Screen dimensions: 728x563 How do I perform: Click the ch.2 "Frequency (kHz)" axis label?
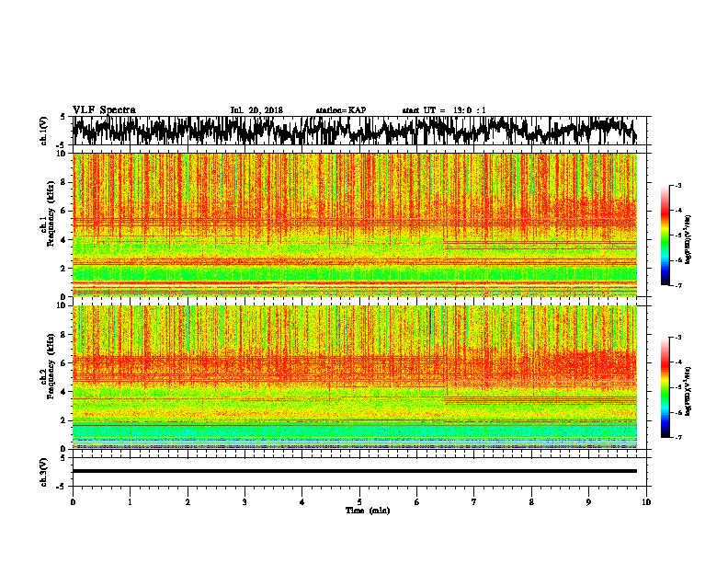pos(50,365)
